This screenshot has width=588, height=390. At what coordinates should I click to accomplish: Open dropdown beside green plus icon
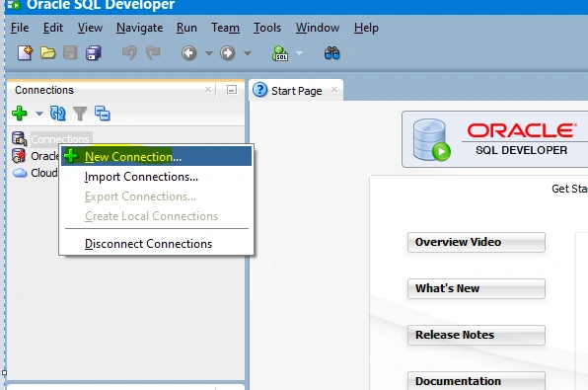(39, 113)
